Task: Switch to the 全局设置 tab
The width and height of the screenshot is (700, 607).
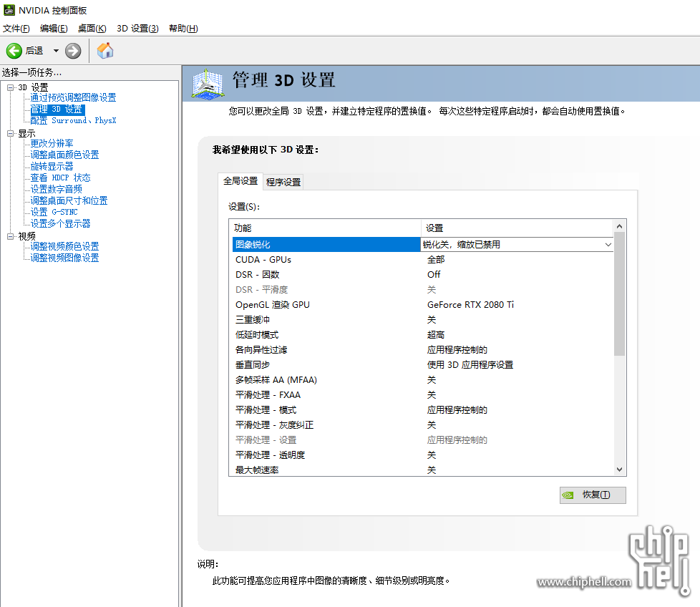Action: 240,181
